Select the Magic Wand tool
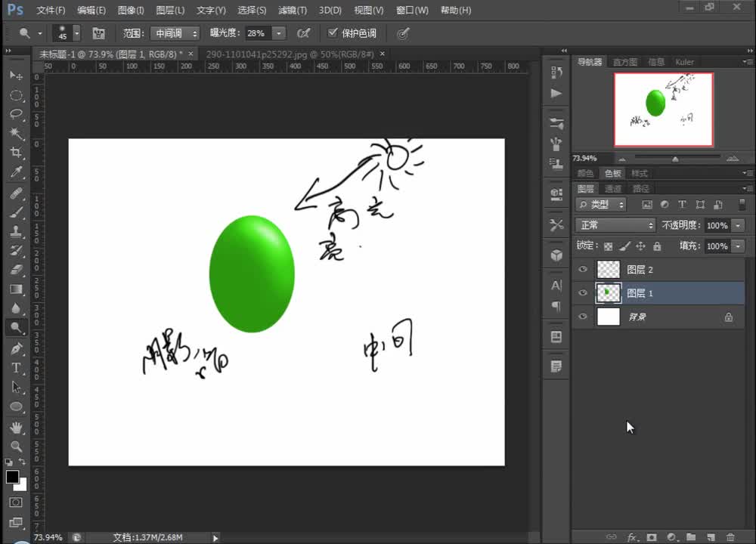 point(16,134)
